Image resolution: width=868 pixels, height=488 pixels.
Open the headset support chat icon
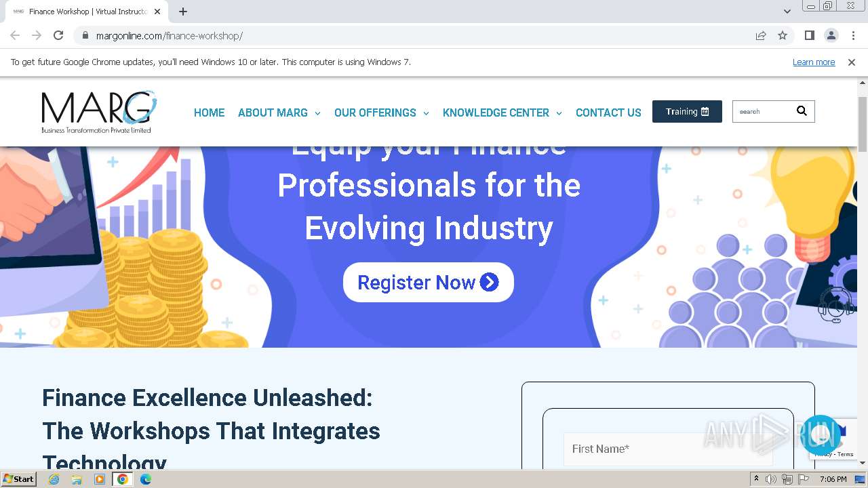coord(835,304)
